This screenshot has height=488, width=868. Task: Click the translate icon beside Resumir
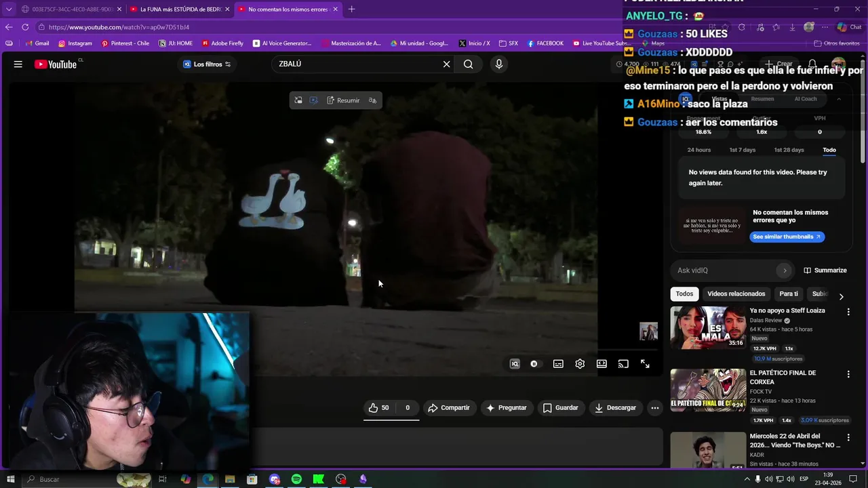(x=372, y=100)
